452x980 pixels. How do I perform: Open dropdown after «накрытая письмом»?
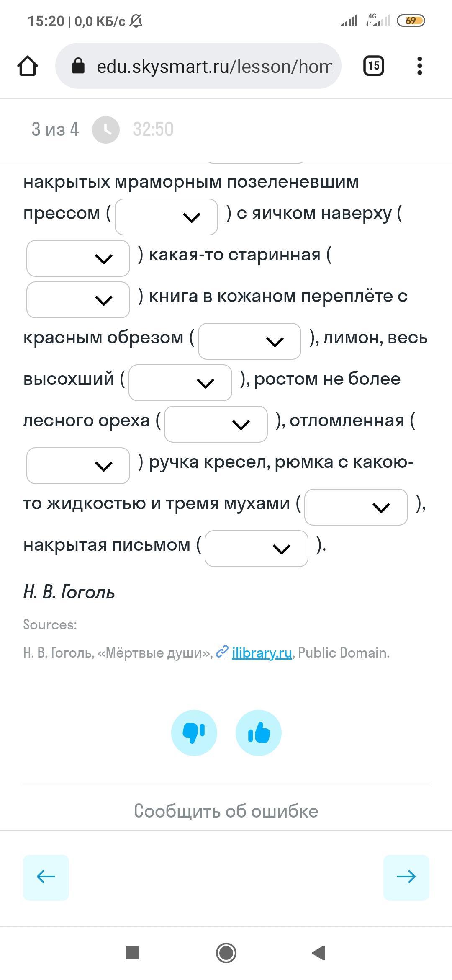[257, 549]
